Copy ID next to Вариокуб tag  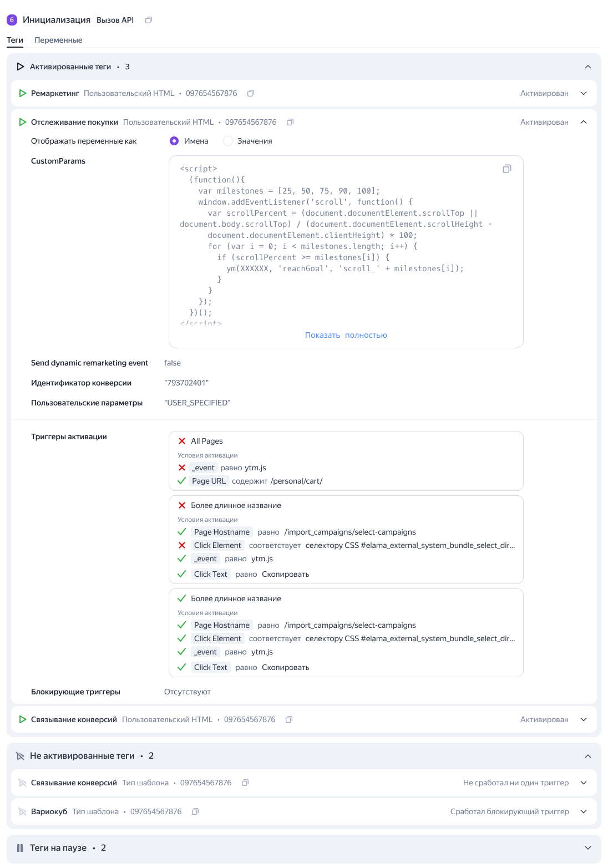195,811
